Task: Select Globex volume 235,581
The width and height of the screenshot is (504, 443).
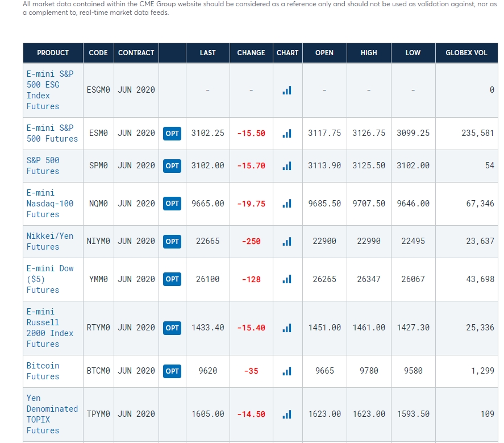Action: tap(478, 133)
